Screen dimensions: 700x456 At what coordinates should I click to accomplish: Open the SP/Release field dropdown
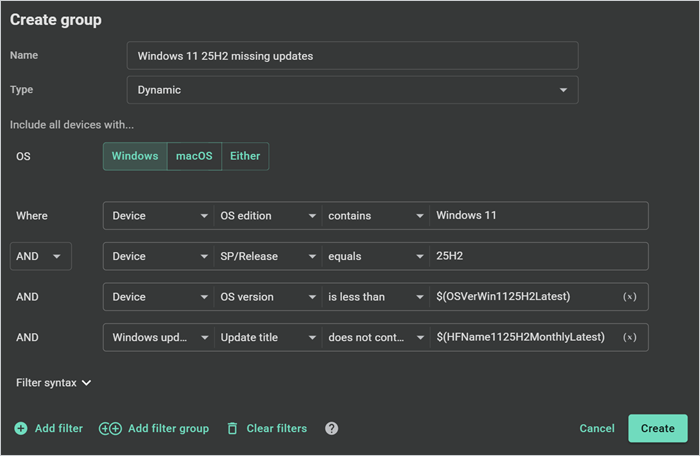coord(268,256)
